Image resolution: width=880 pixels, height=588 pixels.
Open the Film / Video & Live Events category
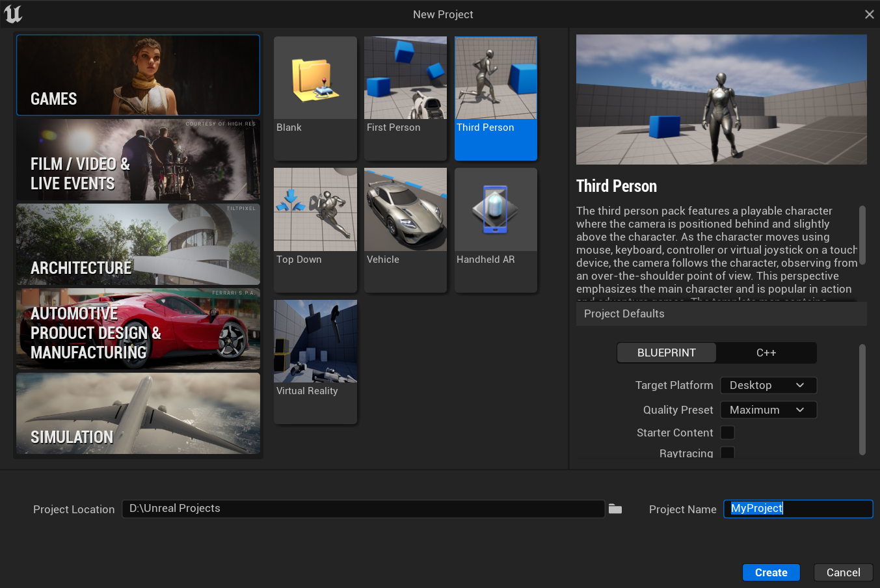138,160
